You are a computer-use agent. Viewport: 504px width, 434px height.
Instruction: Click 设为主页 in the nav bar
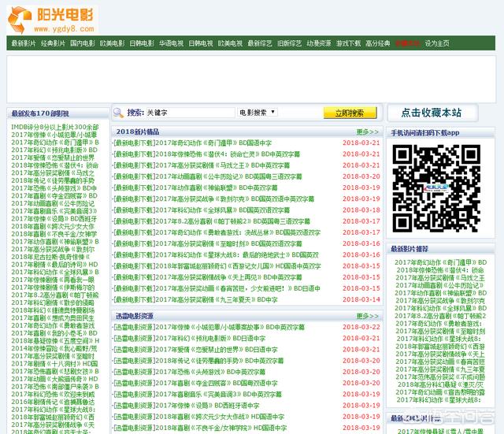[x=437, y=43]
